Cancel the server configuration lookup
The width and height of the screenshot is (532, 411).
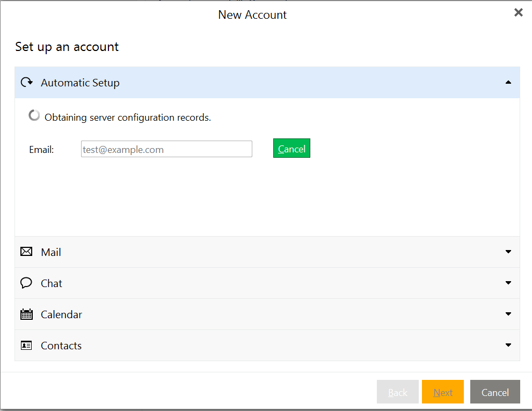click(x=291, y=148)
